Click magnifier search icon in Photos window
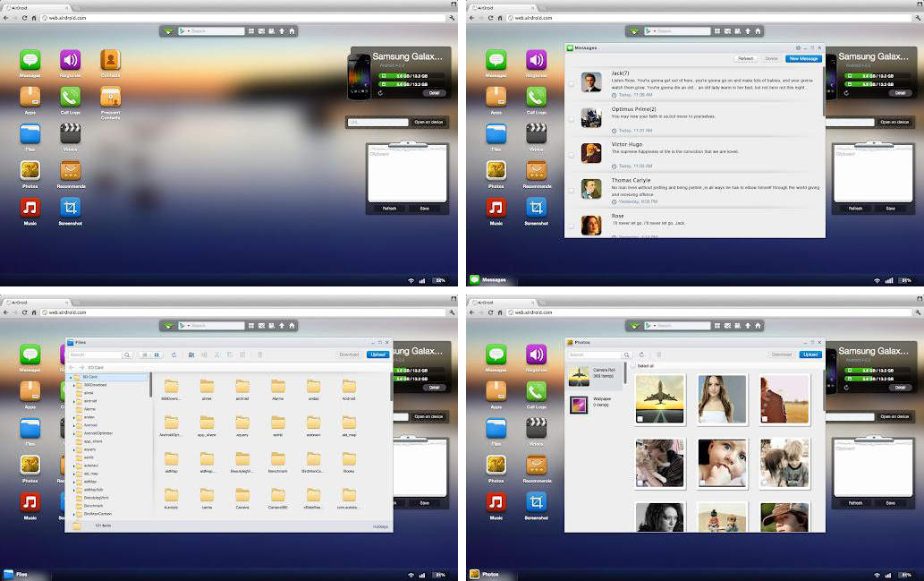Viewport: 924px width, 581px height. click(x=626, y=355)
